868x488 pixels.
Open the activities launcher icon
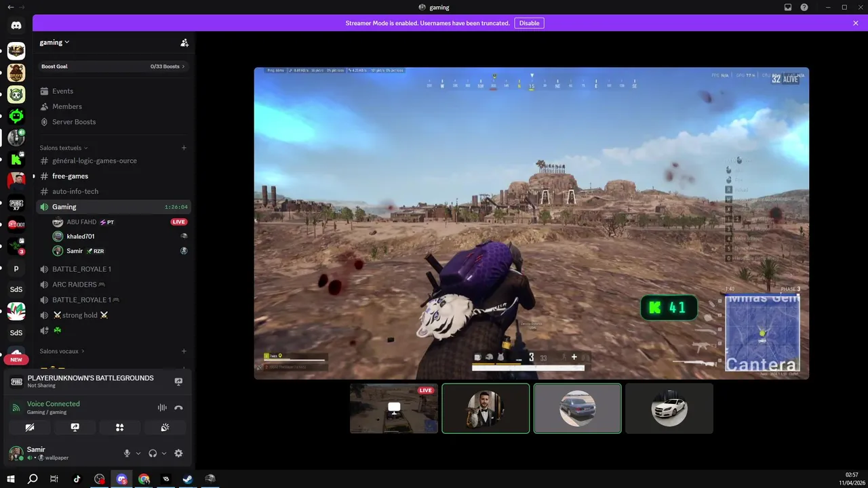point(119,428)
